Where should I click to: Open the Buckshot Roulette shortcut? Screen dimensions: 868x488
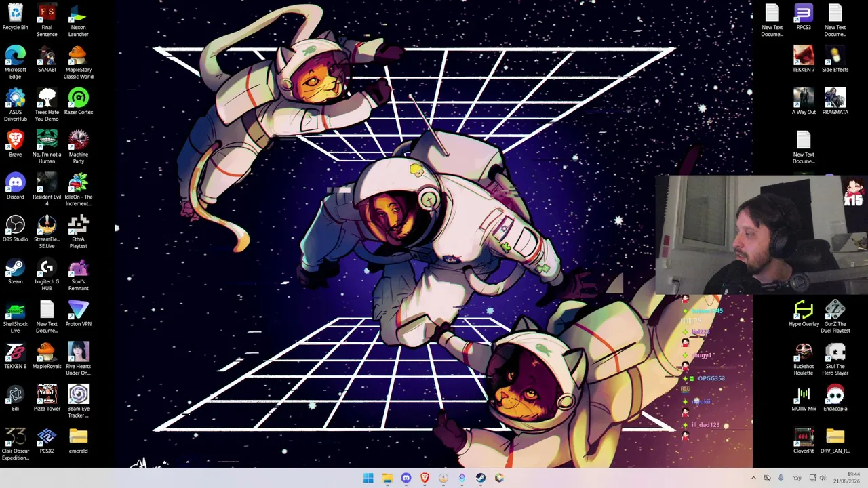pyautogui.click(x=804, y=360)
